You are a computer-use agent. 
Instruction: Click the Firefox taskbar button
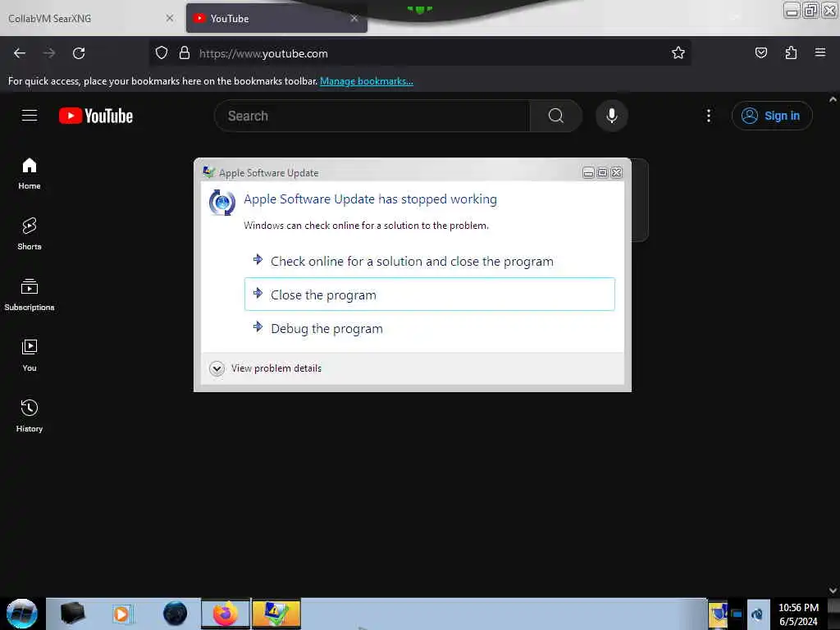(x=226, y=614)
